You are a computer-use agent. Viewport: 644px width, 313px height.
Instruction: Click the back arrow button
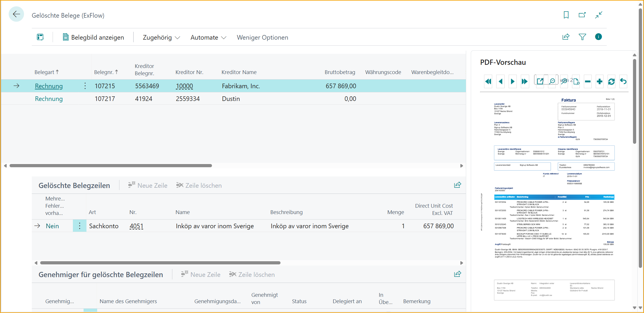16,14
